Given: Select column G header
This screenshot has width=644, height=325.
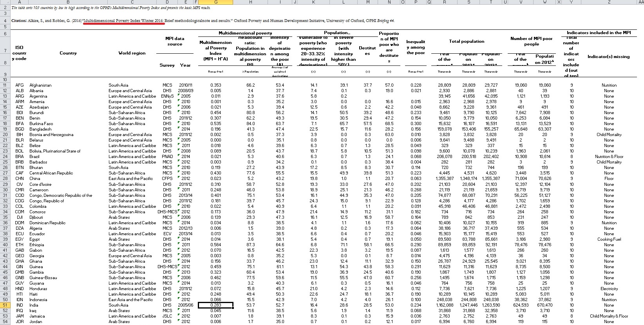Looking at the screenshot, I should coord(215,2).
